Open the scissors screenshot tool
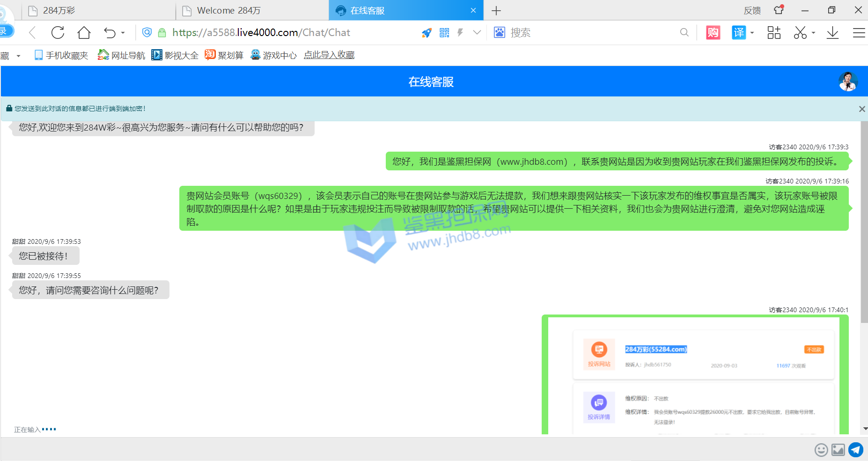Viewport: 868px width, 461px height. [800, 33]
